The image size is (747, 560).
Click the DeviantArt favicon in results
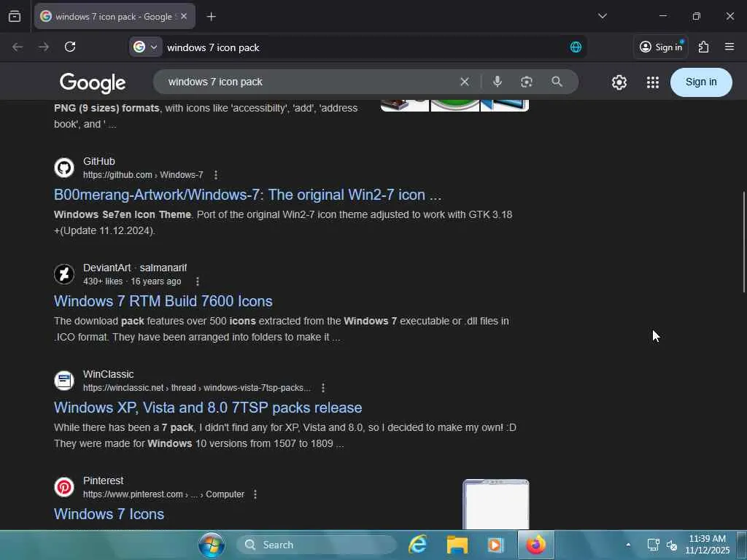[x=64, y=274]
